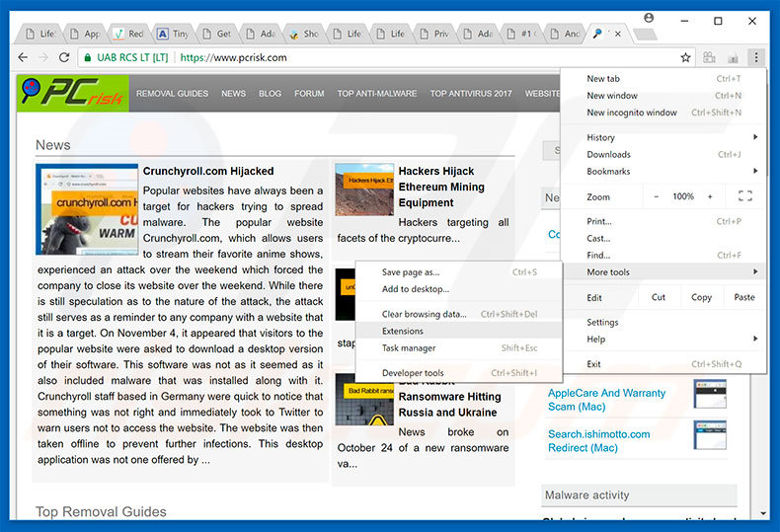Screen dimensions: 780x532
Task: Click the zoom-out minus button
Action: 656,196
